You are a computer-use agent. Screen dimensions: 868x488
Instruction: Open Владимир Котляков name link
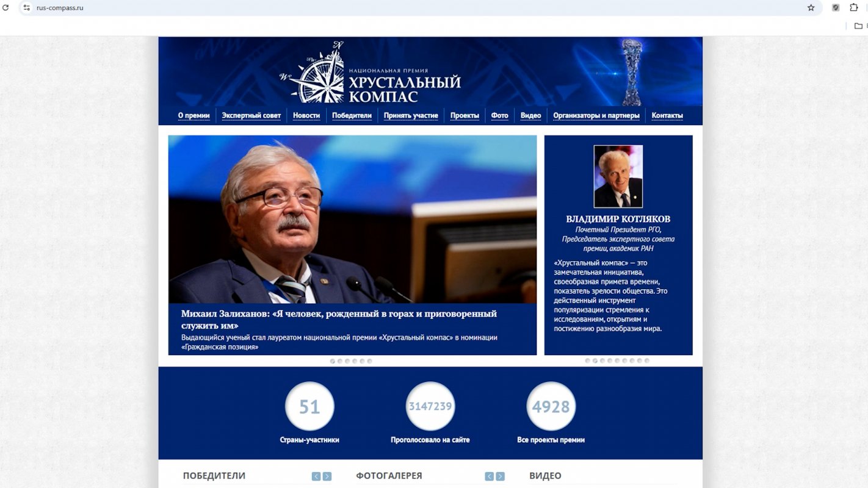618,219
